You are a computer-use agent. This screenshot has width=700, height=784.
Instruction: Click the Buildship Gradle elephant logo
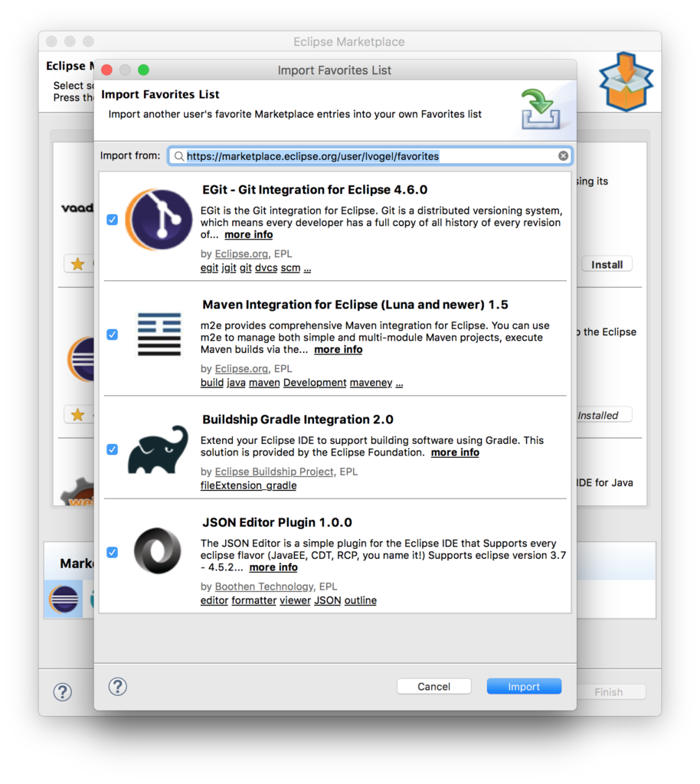[x=158, y=449]
